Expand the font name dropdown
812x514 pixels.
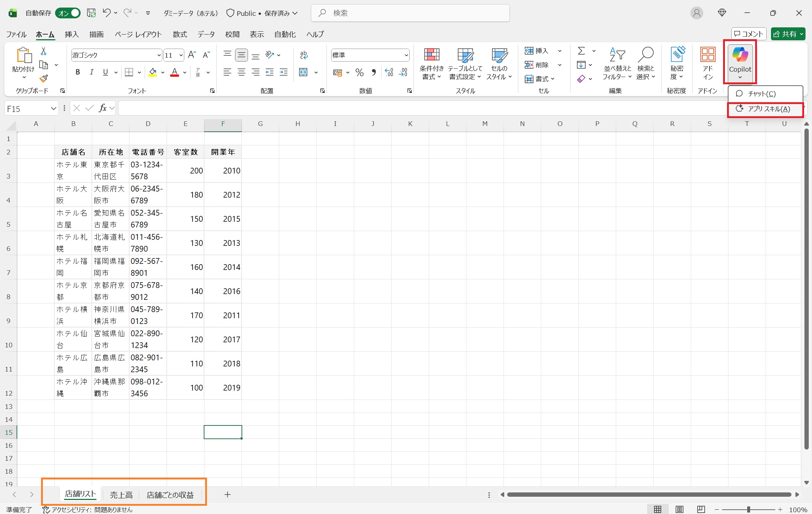159,55
